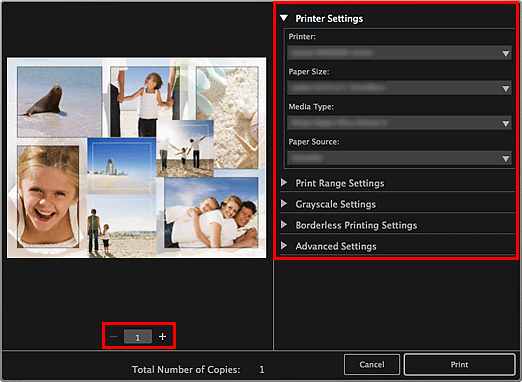Image resolution: width=522 pixels, height=382 pixels.
Task: Decrease copies with the minus button
Action: [x=113, y=337]
